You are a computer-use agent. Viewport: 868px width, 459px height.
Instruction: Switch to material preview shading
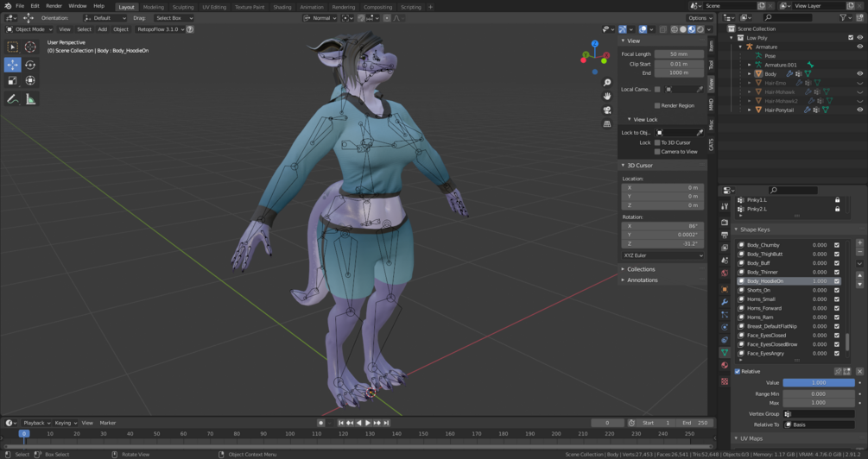pos(692,29)
